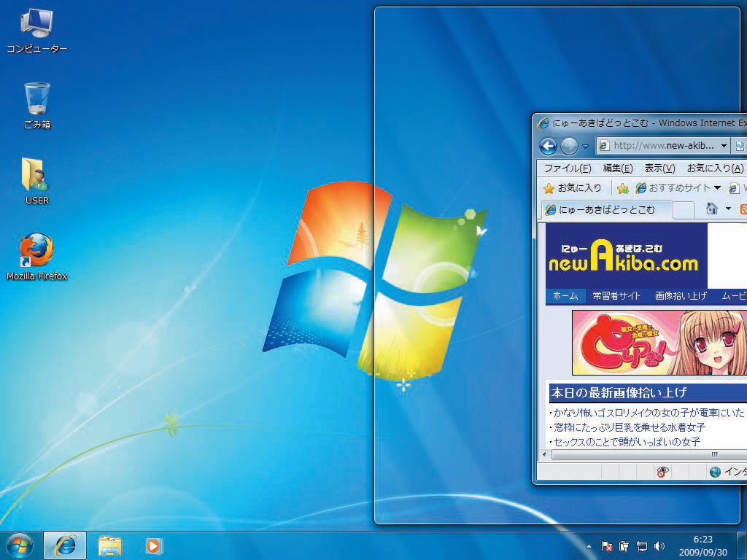Image resolution: width=747 pixels, height=560 pixels.
Task: Open the おすすめサイト suggested sites link
Action: tap(673, 188)
